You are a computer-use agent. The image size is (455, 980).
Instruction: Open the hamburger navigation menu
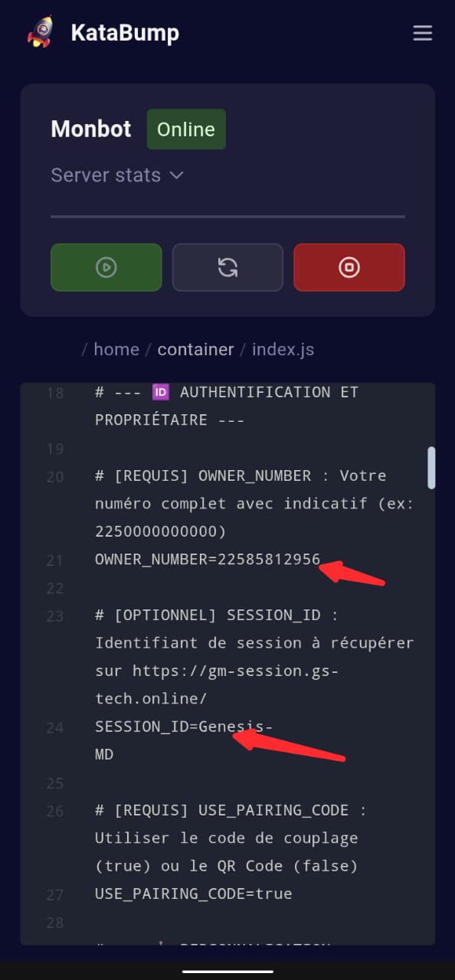coord(422,33)
